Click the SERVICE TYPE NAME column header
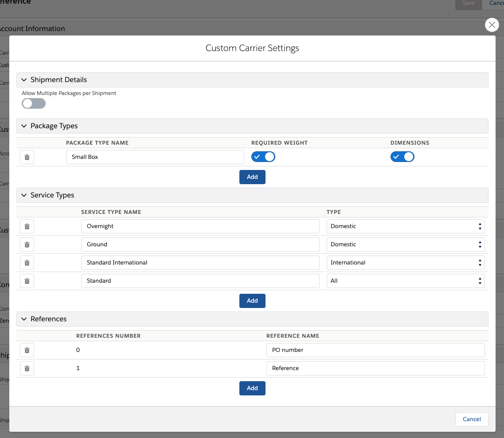The width and height of the screenshot is (504, 438). (111, 212)
